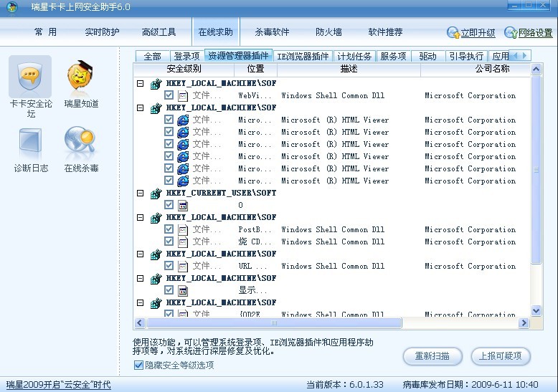Click 上报可疑项 report button
The width and height of the screenshot is (558, 392).
(501, 356)
